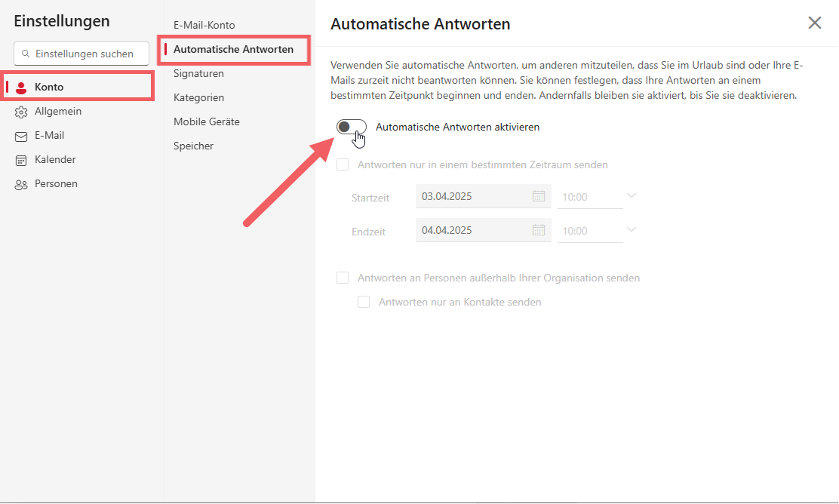This screenshot has width=839, height=504.
Task: Select the Konto settings category
Action: coord(78,87)
